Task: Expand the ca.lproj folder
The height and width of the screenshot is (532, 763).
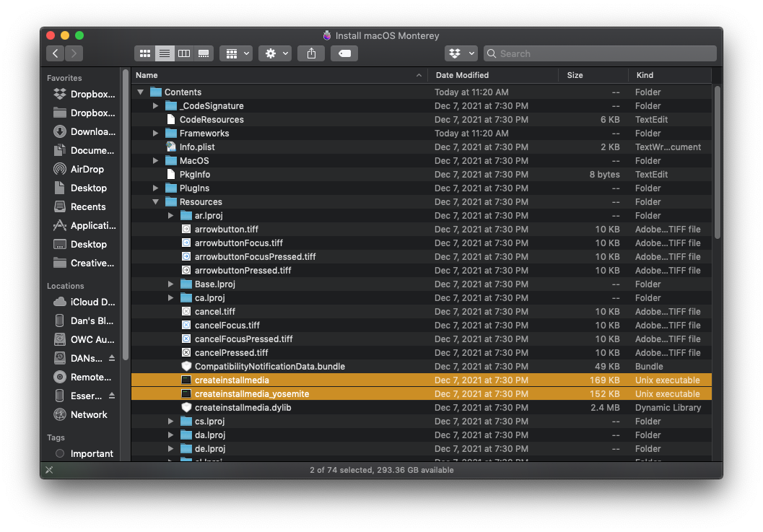Action: click(x=171, y=297)
